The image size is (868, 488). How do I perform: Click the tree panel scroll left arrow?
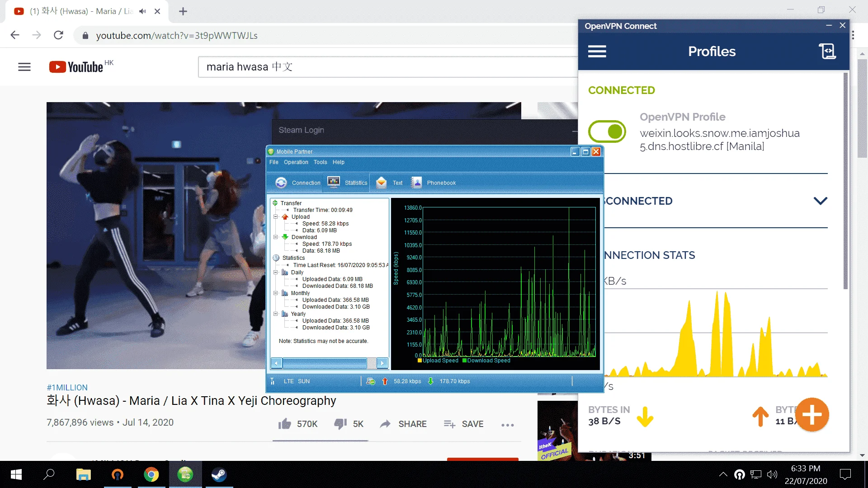276,363
